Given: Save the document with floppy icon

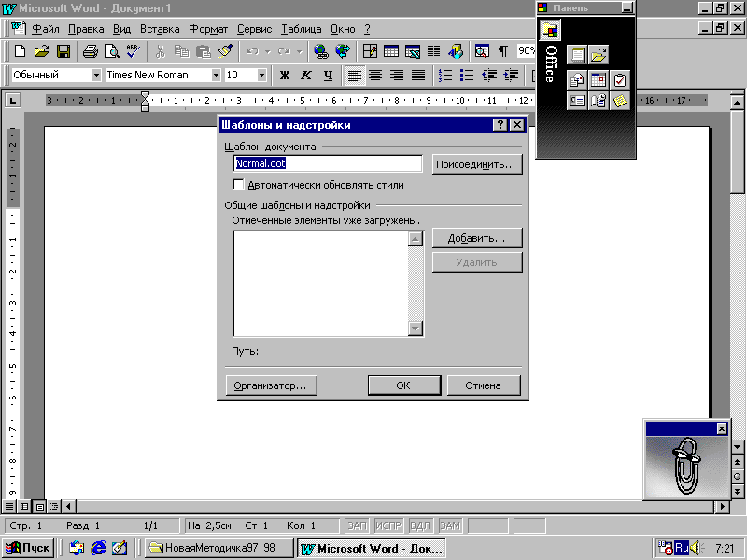Looking at the screenshot, I should click(x=63, y=51).
